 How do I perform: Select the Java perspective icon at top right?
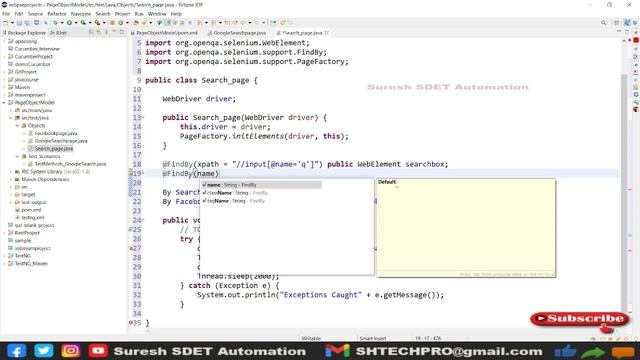click(x=627, y=23)
